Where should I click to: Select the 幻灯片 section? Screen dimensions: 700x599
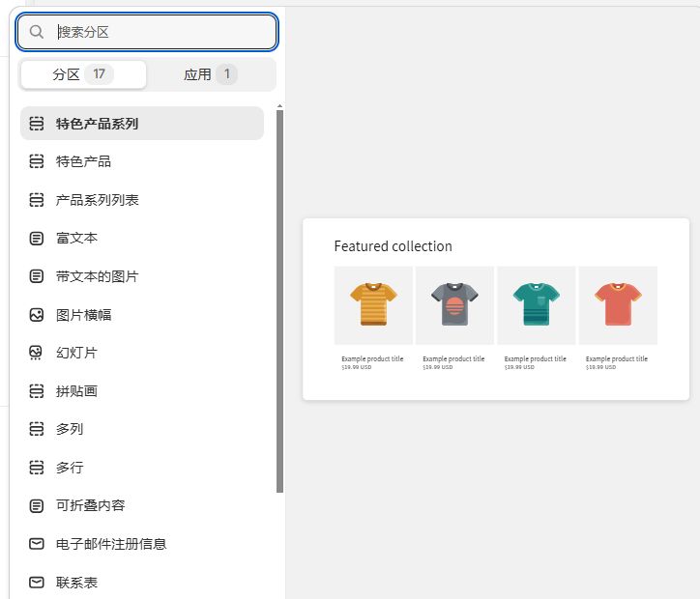[x=142, y=353]
